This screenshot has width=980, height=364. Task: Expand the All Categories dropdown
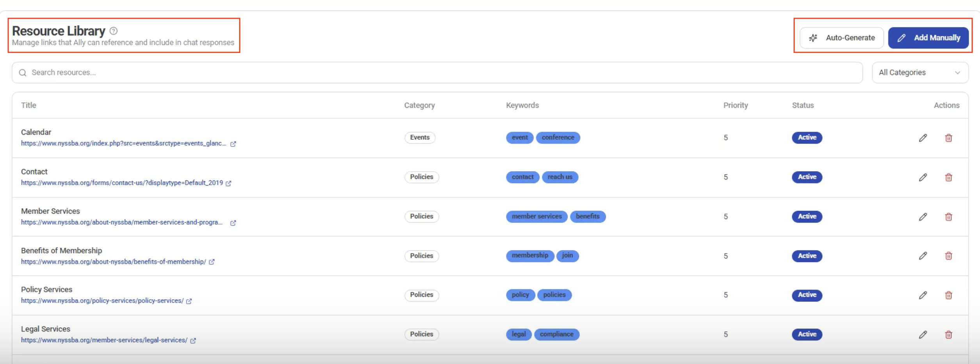(919, 73)
